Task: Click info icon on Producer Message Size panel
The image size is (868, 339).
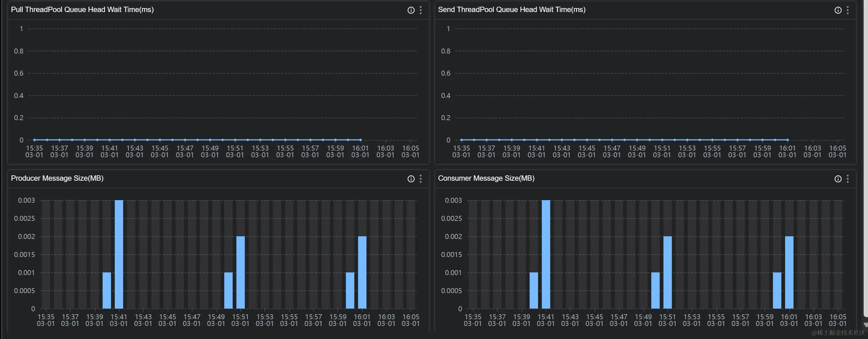Action: [x=411, y=179]
